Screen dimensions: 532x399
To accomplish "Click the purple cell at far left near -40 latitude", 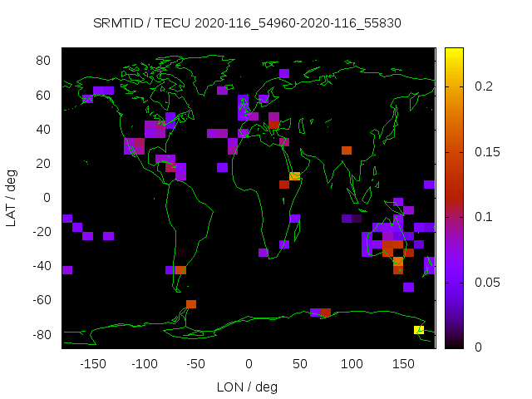I will point(67,270).
